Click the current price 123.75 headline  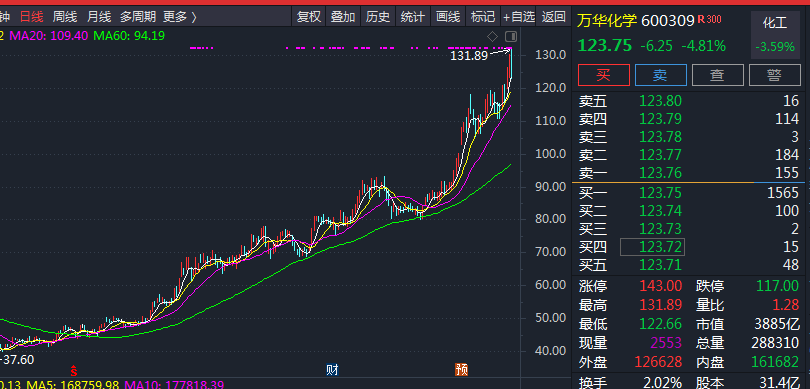pyautogui.click(x=605, y=45)
